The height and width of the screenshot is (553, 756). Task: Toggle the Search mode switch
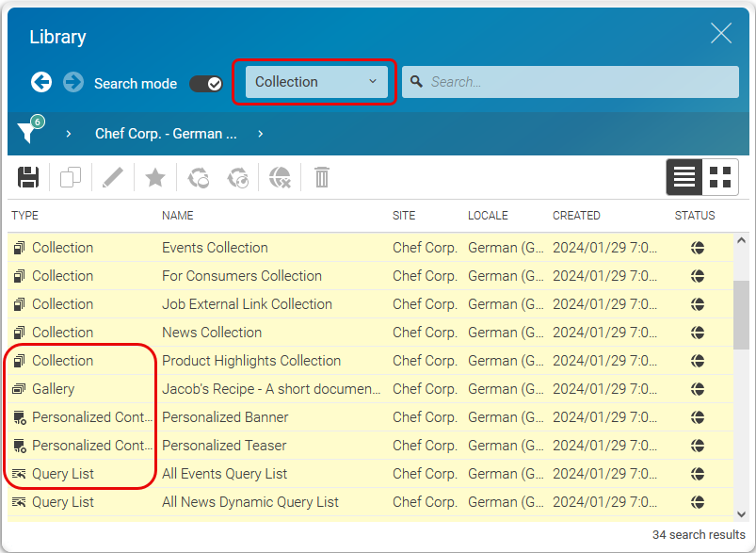pyautogui.click(x=205, y=83)
